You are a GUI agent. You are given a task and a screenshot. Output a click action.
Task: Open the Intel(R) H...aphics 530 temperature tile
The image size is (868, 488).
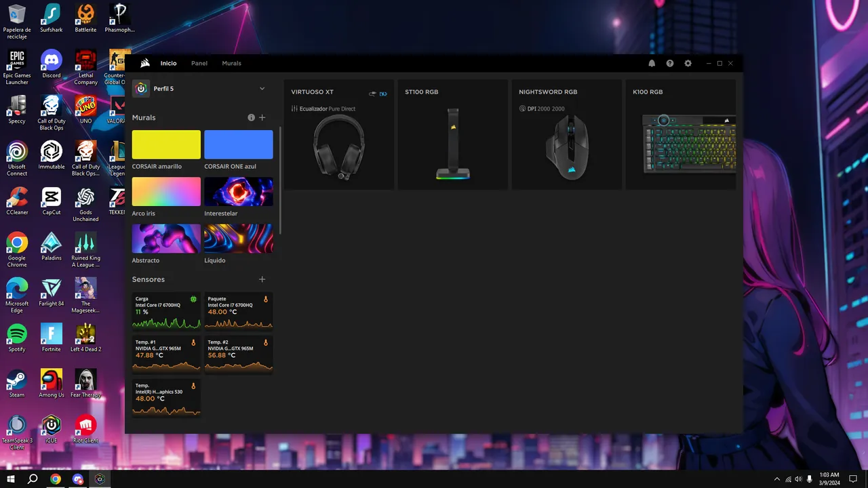pyautogui.click(x=166, y=398)
